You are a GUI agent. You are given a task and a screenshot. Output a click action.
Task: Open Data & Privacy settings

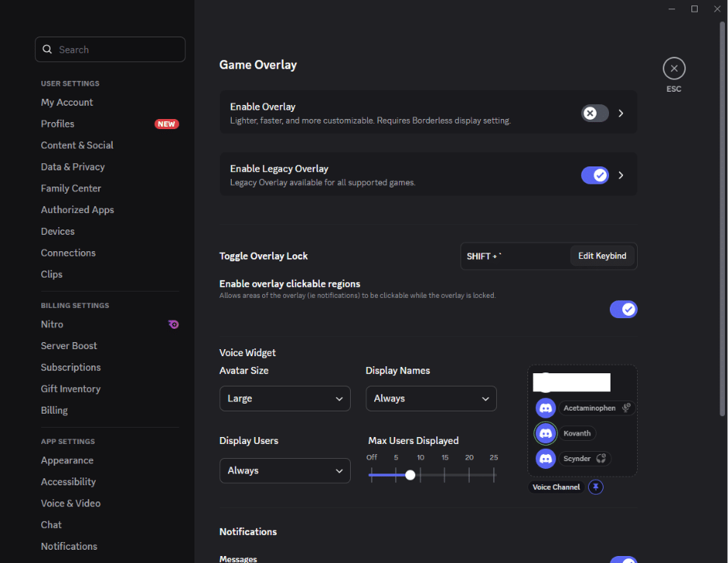[73, 166]
